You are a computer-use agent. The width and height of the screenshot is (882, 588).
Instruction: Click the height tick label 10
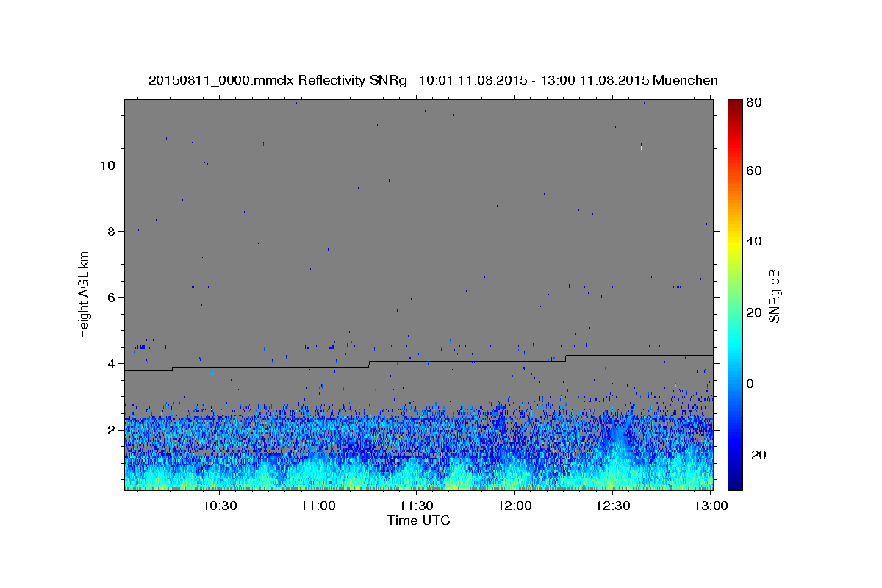point(108,165)
